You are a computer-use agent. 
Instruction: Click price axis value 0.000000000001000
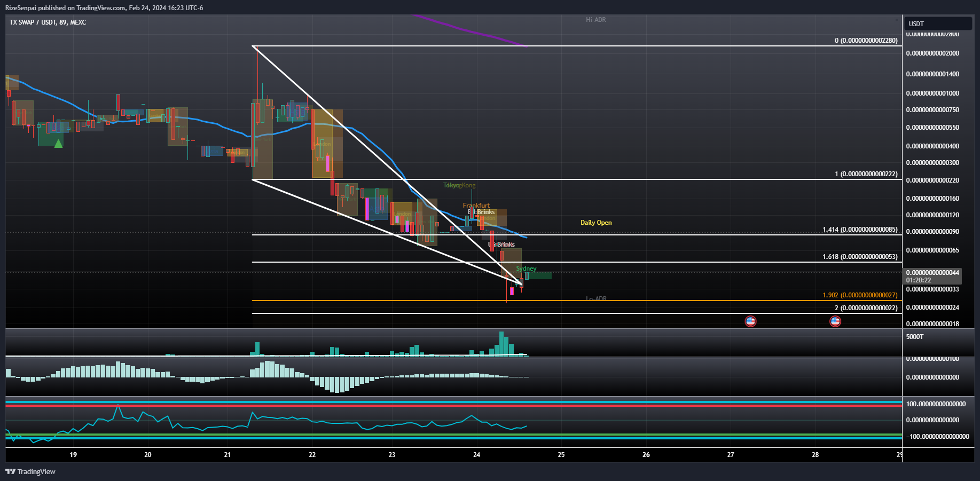point(932,93)
